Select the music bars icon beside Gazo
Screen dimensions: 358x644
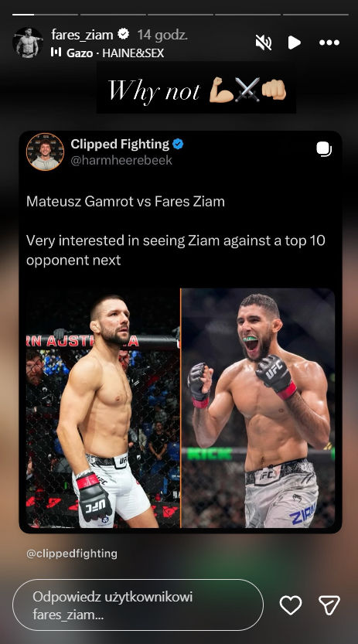(56, 52)
